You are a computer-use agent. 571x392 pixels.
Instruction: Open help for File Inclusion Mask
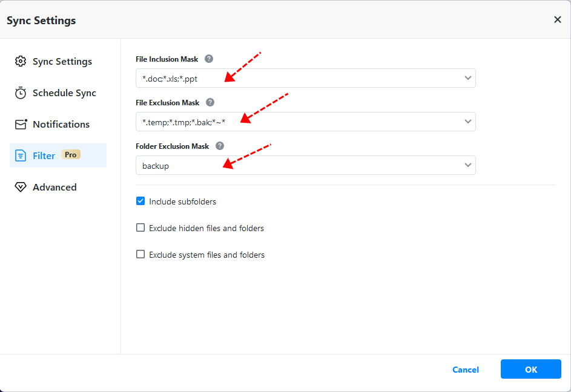[209, 59]
